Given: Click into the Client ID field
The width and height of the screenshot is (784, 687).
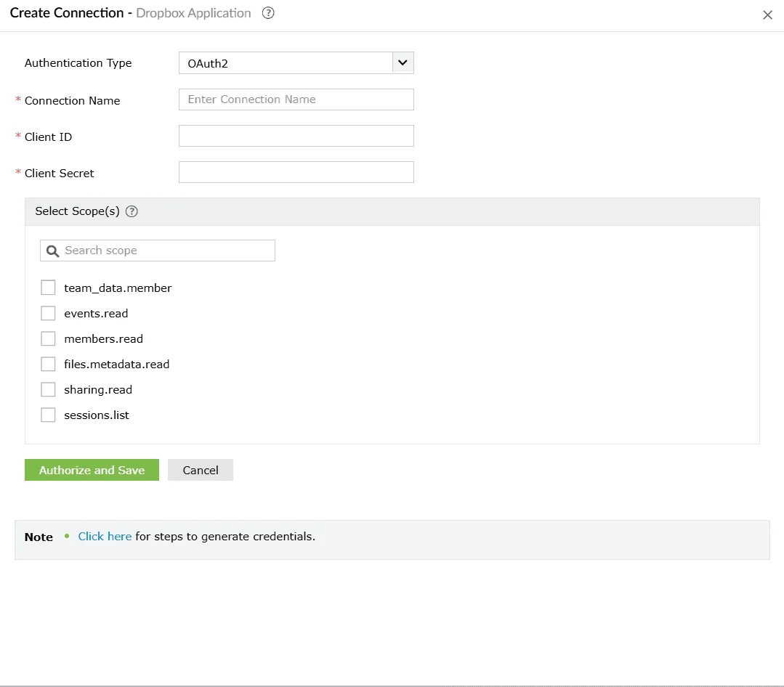Looking at the screenshot, I should [296, 136].
